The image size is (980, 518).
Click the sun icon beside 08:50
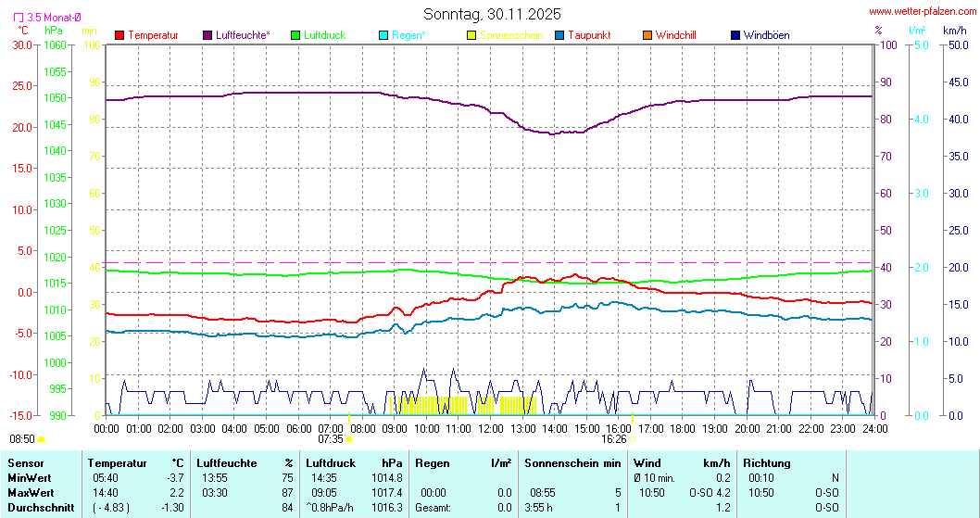[42, 439]
